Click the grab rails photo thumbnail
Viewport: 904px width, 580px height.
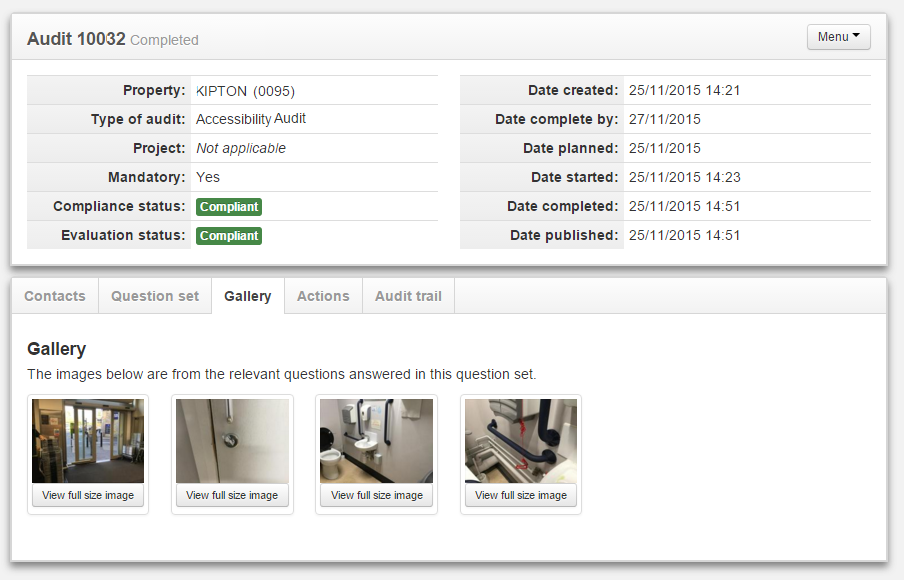pos(521,441)
